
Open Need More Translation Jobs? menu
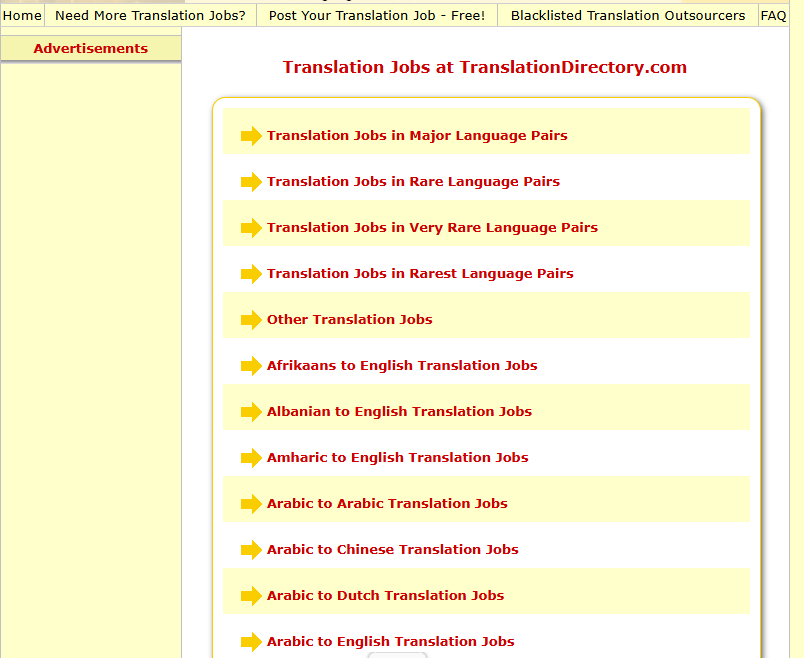pos(150,16)
